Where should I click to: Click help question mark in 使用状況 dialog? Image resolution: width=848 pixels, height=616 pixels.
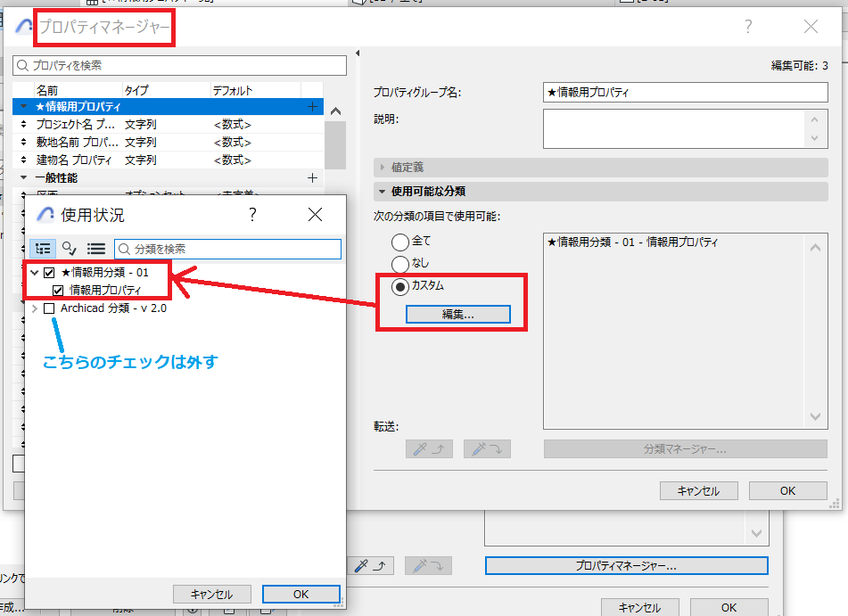point(252,215)
